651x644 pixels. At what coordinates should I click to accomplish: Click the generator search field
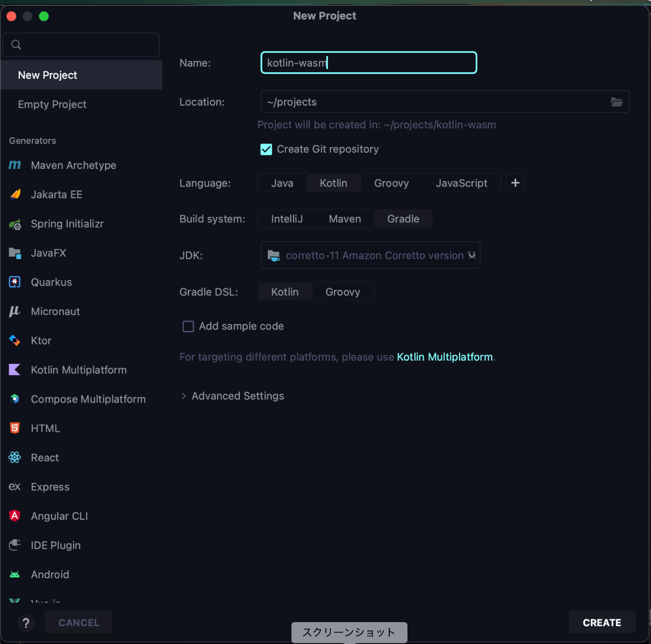pyautogui.click(x=81, y=45)
